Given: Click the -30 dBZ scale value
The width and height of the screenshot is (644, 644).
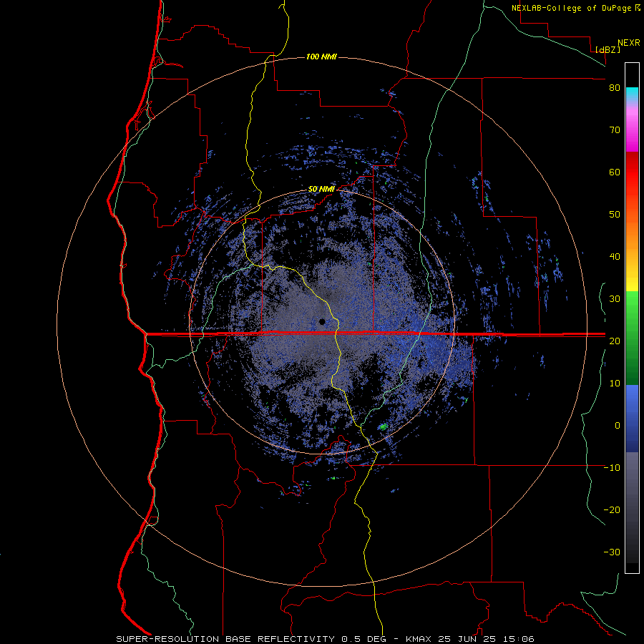Looking at the screenshot, I should (x=612, y=552).
